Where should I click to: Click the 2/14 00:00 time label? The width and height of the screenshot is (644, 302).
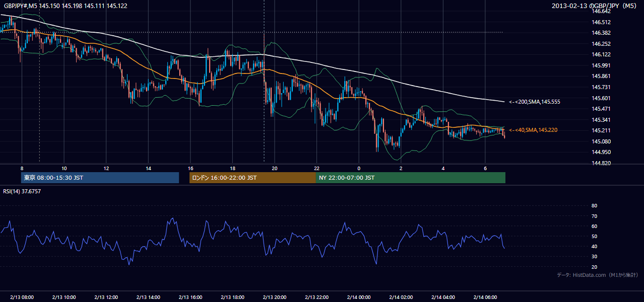[359, 297]
